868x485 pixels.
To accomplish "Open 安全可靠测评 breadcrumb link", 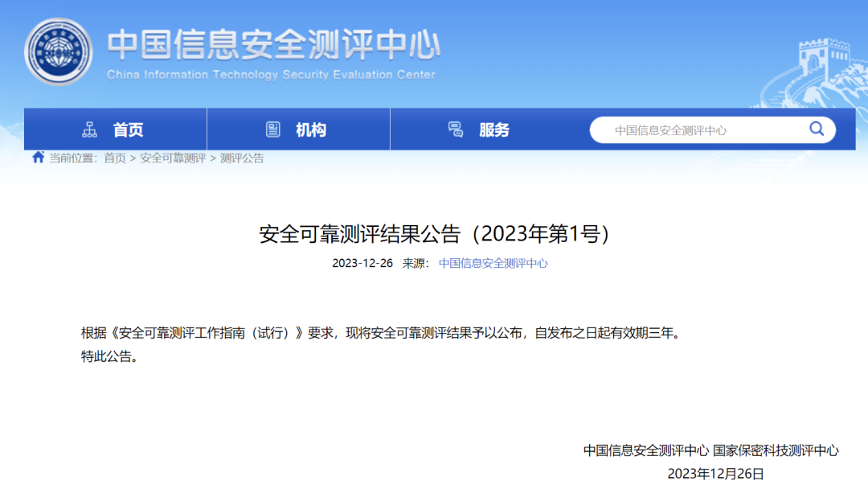I will pyautogui.click(x=173, y=158).
